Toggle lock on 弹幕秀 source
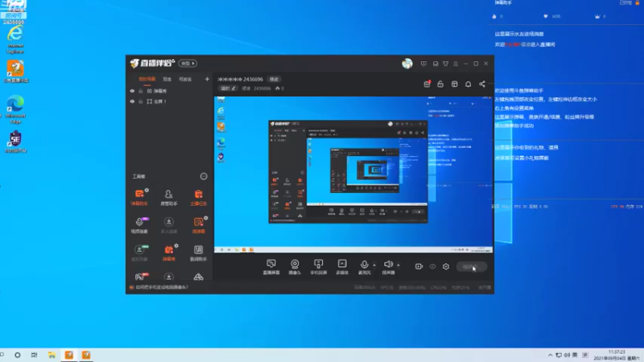 [x=140, y=91]
